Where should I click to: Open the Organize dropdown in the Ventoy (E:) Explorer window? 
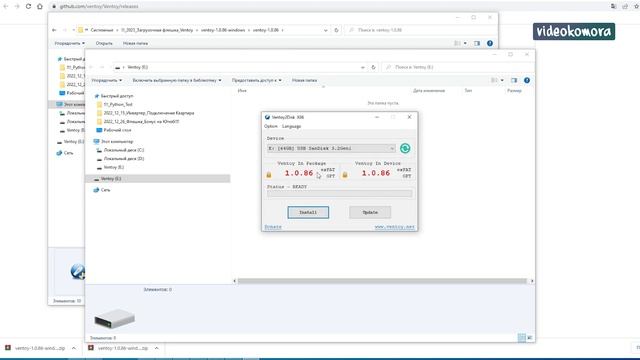[107, 80]
